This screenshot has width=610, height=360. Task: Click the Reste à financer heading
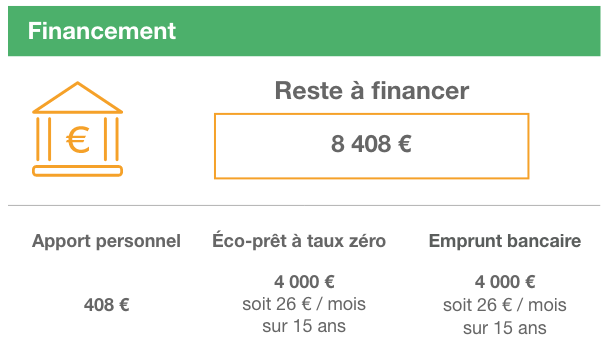(372, 91)
